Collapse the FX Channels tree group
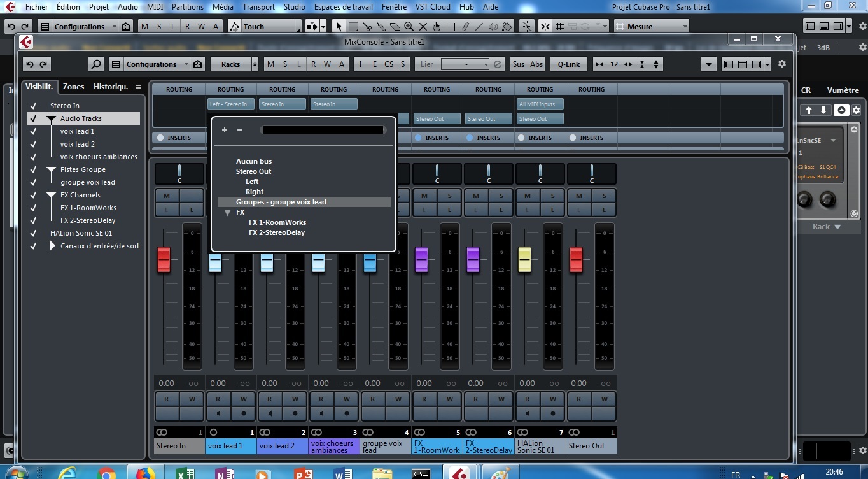Image resolution: width=868 pixels, height=479 pixels. click(51, 196)
